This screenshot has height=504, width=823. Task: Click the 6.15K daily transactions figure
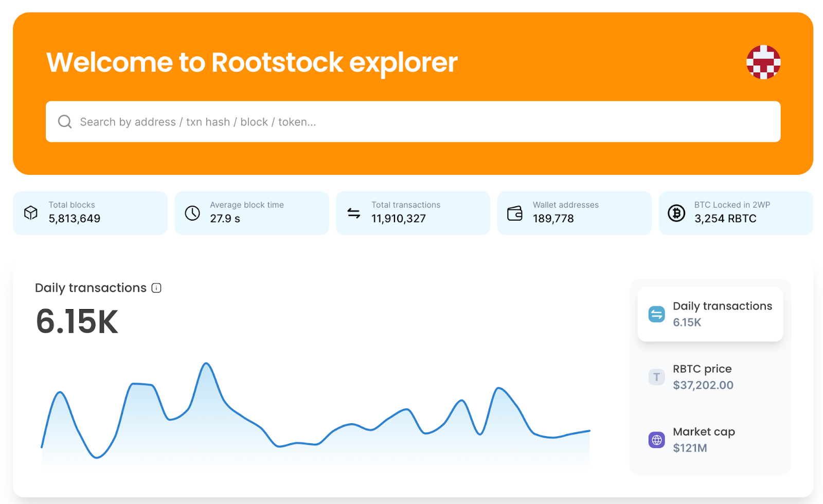tap(76, 321)
